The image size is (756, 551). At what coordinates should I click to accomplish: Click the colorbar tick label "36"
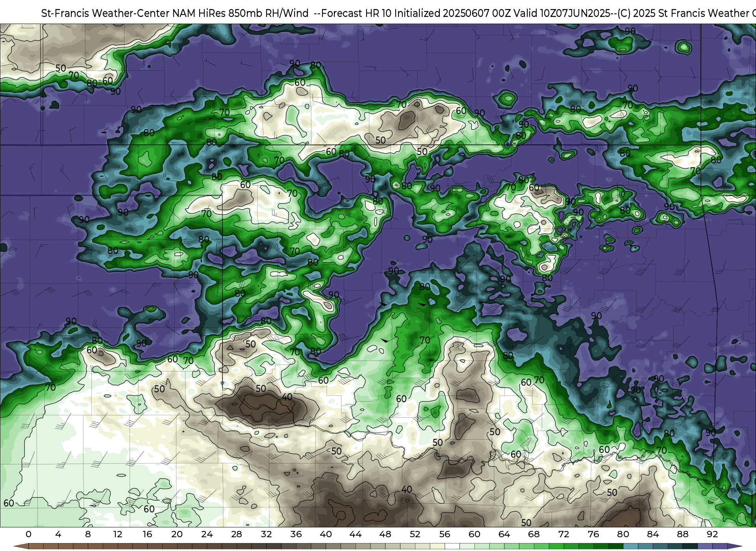point(296,534)
